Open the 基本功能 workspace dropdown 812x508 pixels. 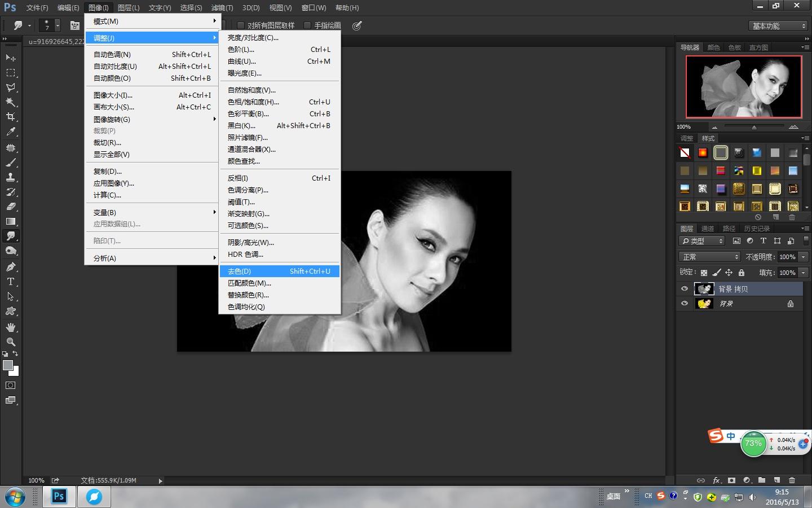pos(779,26)
